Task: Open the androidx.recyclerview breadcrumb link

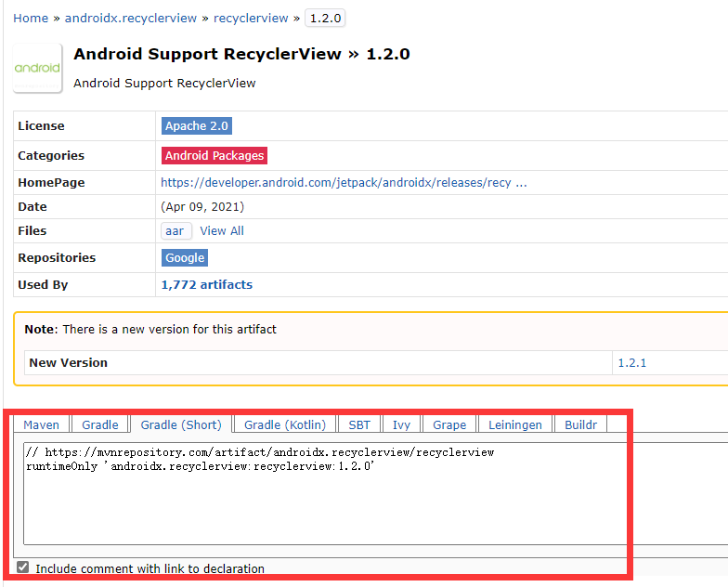Action: (130, 19)
